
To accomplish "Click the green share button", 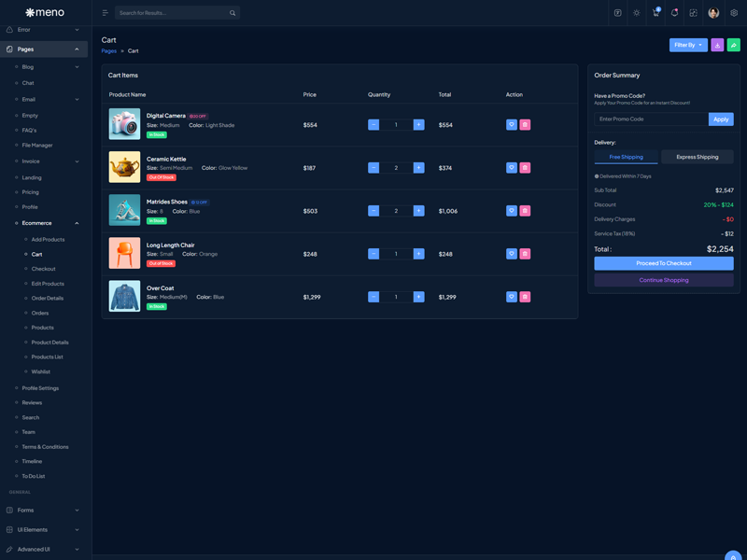I will [734, 45].
